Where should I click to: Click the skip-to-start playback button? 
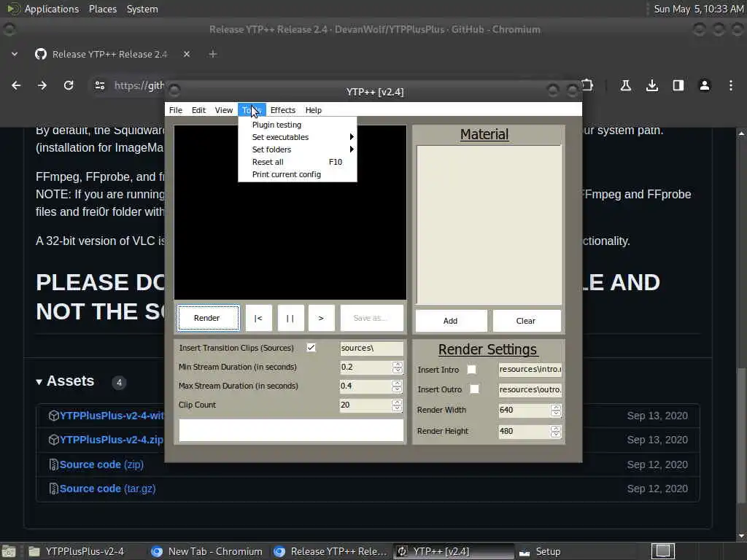[258, 318]
